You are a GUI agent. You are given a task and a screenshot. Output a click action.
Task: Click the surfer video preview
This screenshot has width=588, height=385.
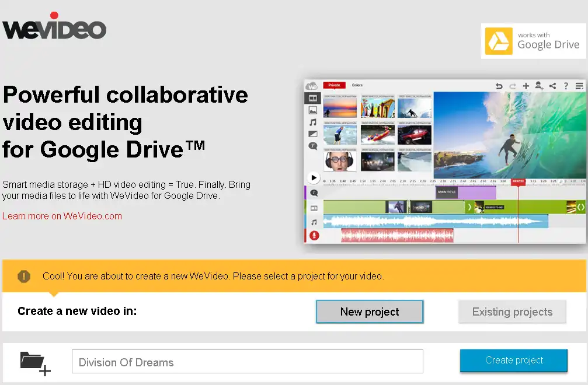click(x=509, y=135)
